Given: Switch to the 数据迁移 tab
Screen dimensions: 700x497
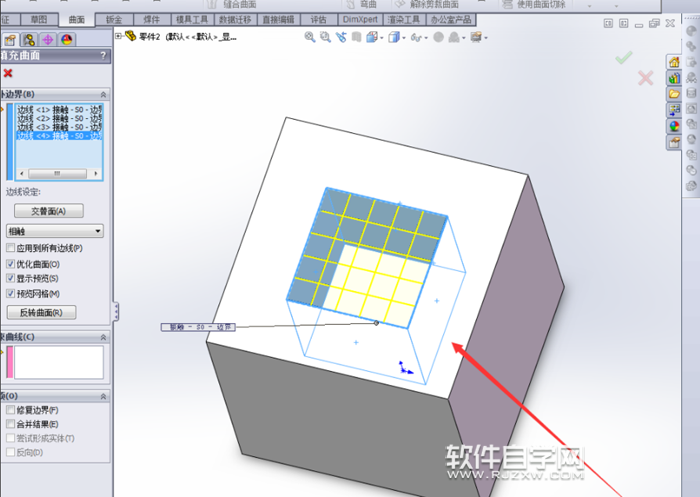Looking at the screenshot, I should coord(235,20).
